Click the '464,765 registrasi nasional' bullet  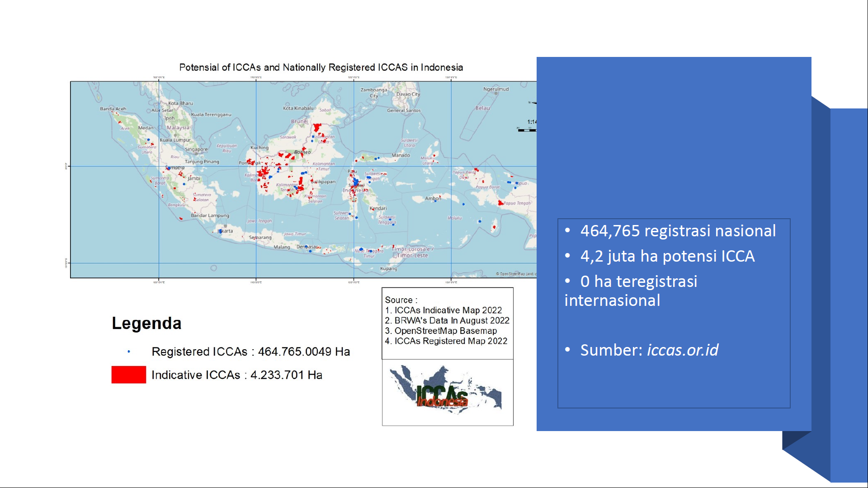coord(678,231)
